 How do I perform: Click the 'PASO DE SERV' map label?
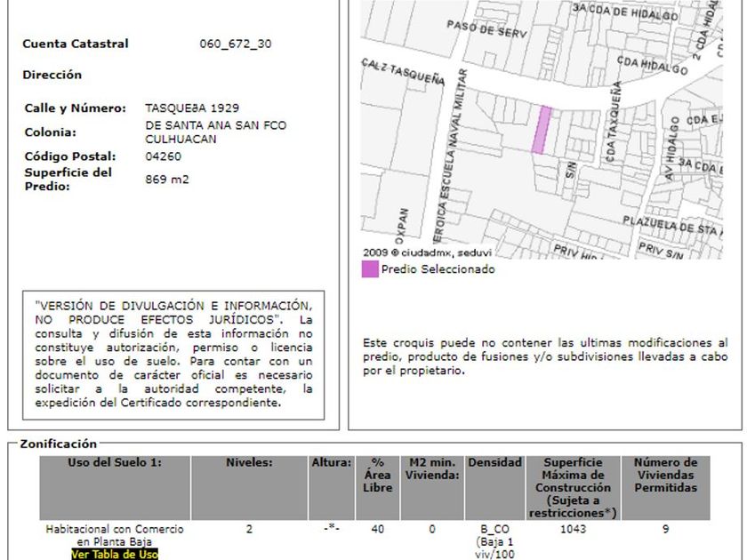486,29
